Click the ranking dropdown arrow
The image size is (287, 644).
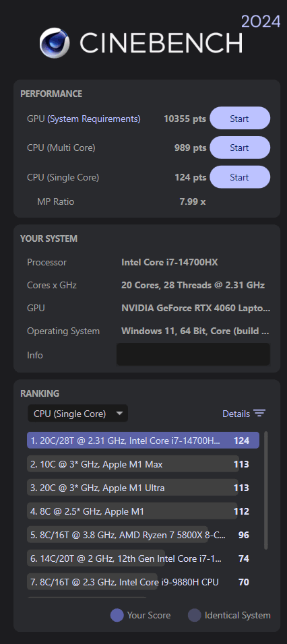tap(119, 414)
